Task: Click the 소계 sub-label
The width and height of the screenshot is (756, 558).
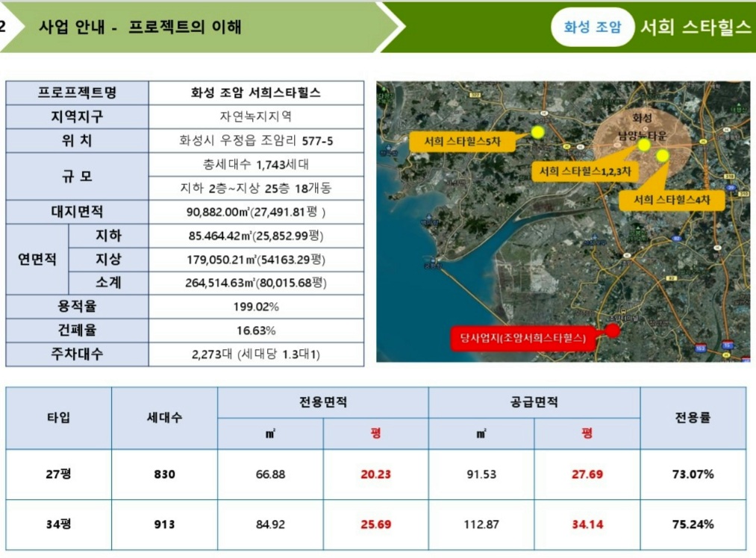Action: 108,283
